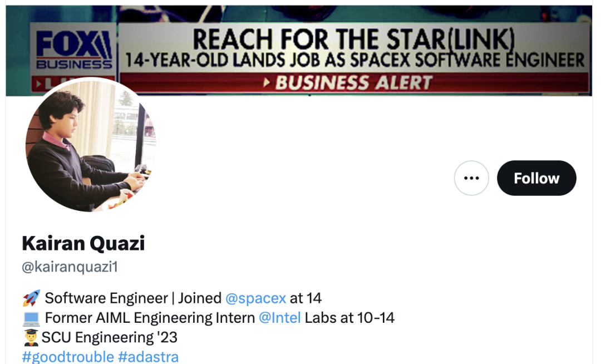This screenshot has width=601, height=364.
Task: Open the Fox Business banner image
Action: [299, 50]
